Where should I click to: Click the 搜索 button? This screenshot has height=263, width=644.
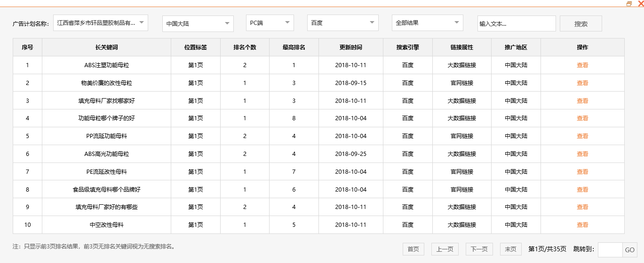(x=581, y=23)
